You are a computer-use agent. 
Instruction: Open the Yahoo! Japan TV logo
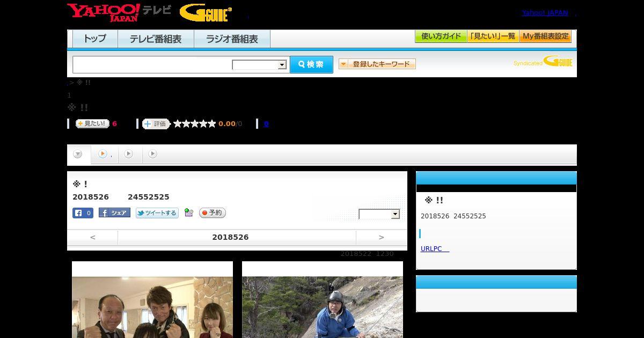(x=119, y=12)
